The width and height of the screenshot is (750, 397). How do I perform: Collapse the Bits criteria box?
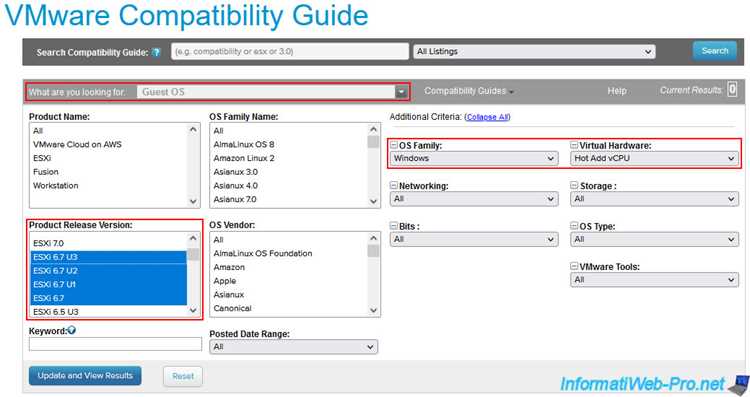click(394, 226)
